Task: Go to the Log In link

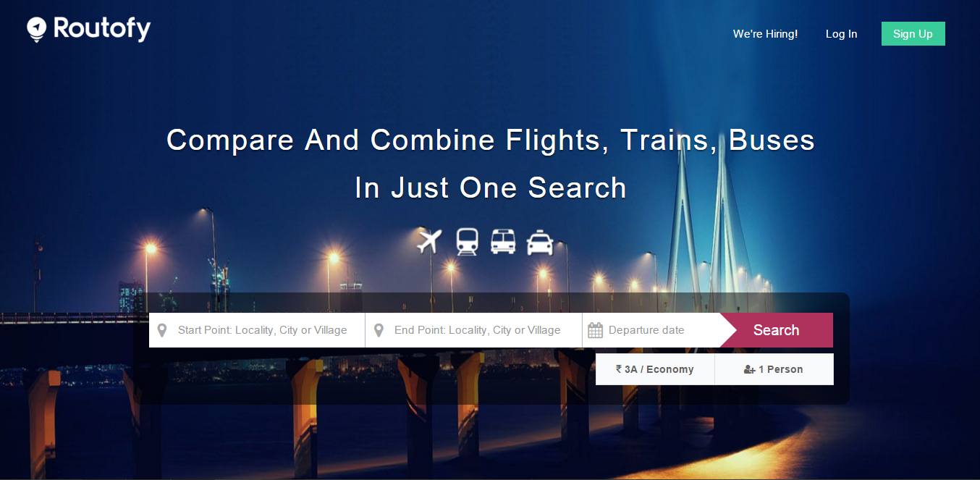Action: [x=841, y=34]
